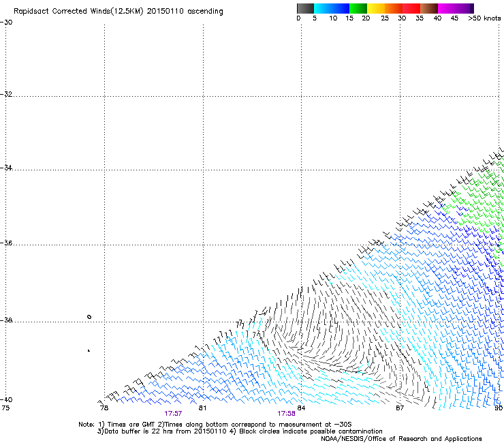This screenshot has width=504, height=443.
Task: Click the title 'Rapidscat Corrected Winds(12.5KM) 20150110 ascending'
Action: (x=119, y=12)
